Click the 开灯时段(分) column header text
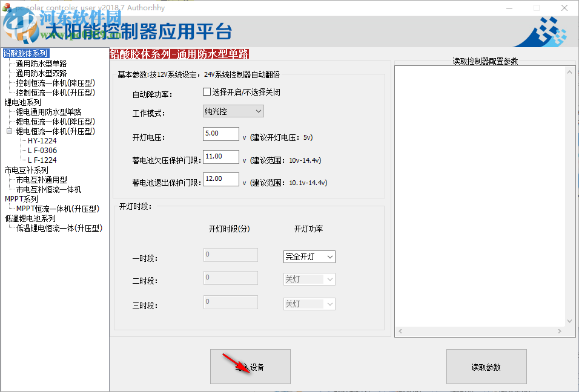The height and width of the screenshot is (392, 579). coord(230,229)
